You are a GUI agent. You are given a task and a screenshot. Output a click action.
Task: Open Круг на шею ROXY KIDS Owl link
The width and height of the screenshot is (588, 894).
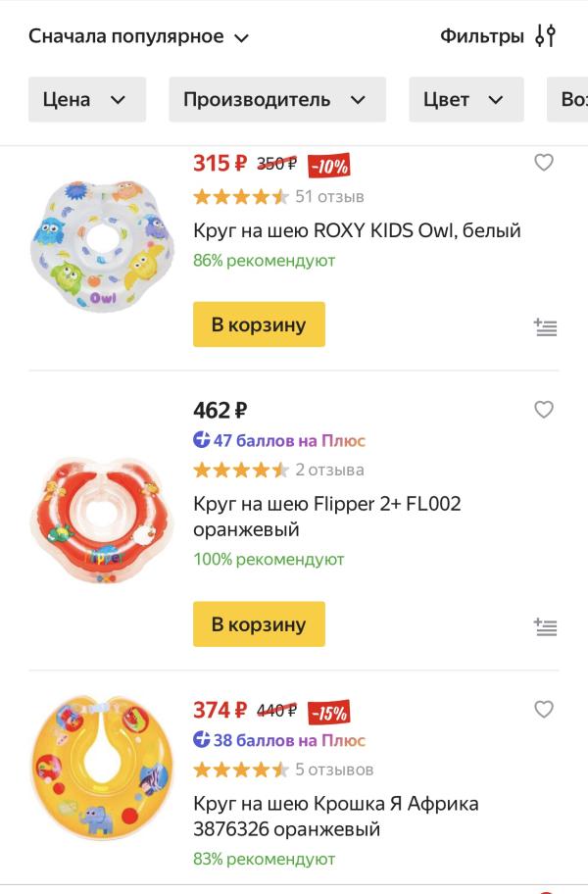pyautogui.click(x=357, y=230)
